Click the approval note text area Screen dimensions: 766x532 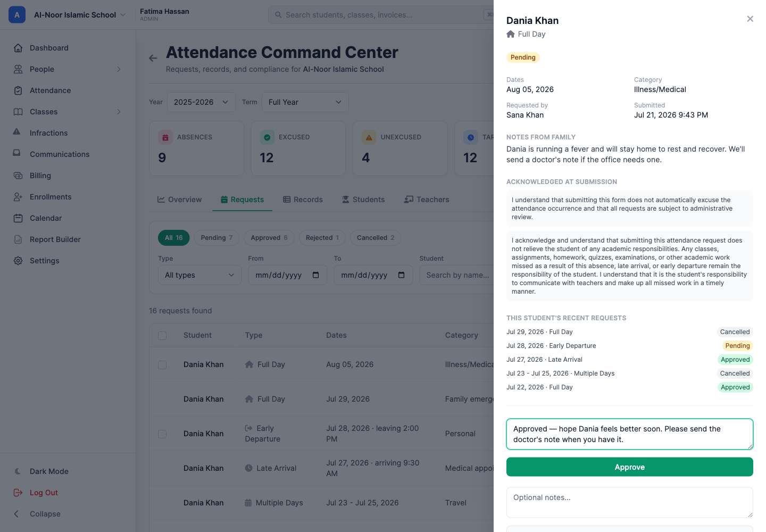pos(630,434)
